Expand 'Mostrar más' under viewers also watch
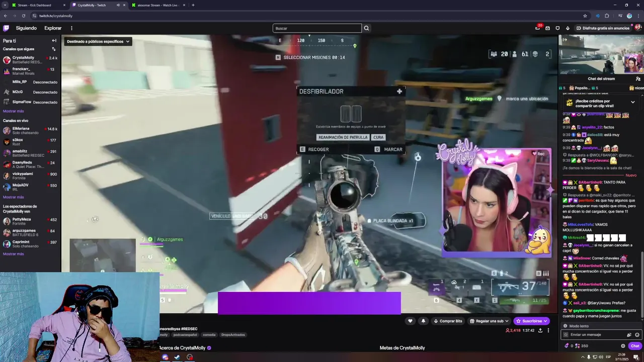The image size is (644, 362). (14, 254)
